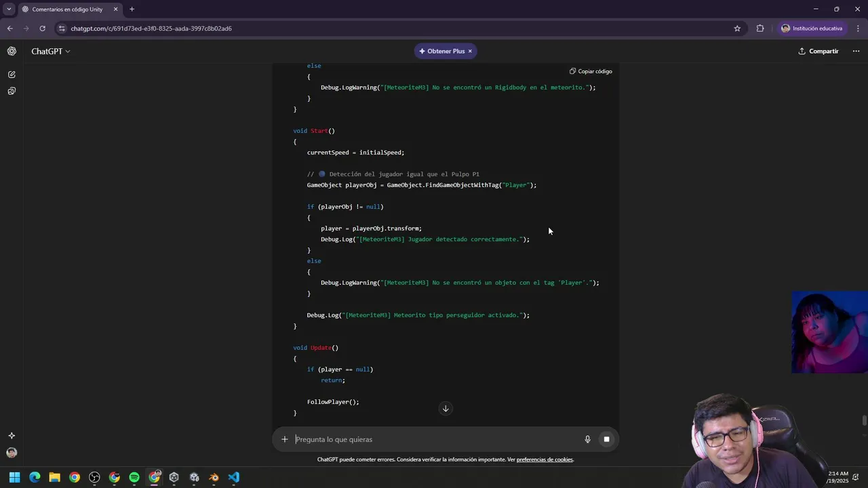Click the 'player = playerObj.transform;' code line
The image size is (868, 488).
click(x=371, y=228)
